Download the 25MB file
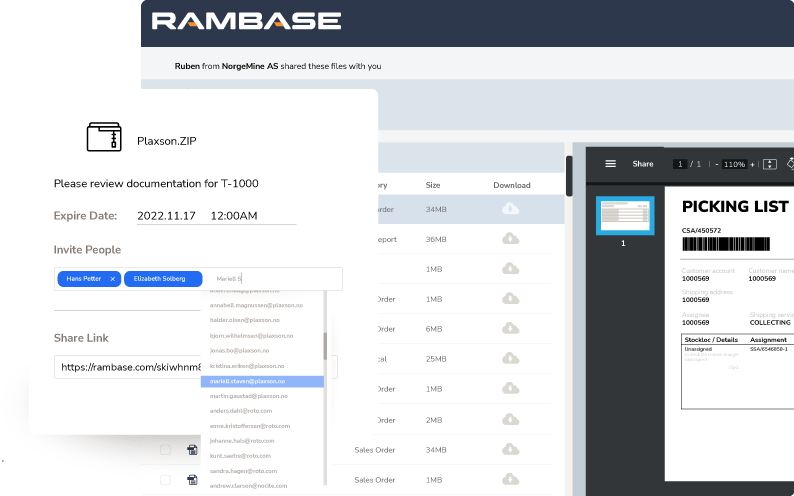 (510, 358)
